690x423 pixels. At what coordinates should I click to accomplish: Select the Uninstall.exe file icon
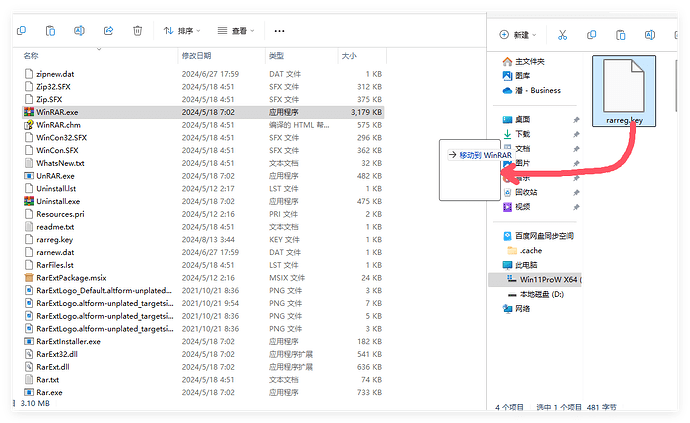29,201
